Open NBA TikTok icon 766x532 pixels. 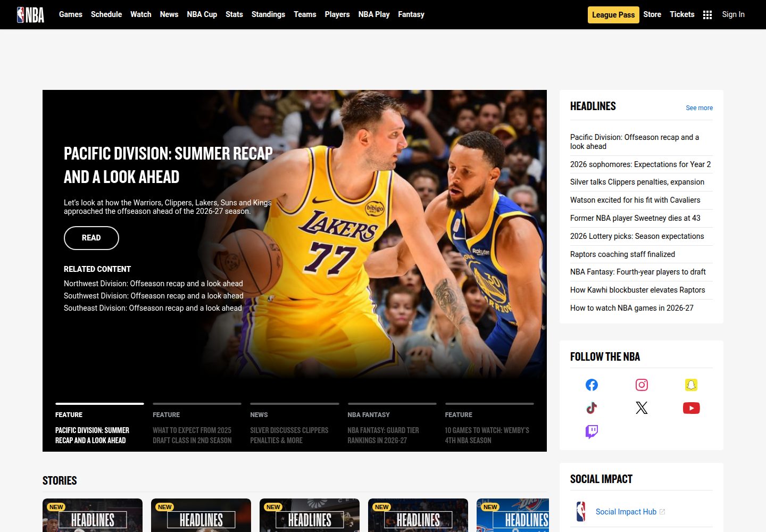tap(592, 408)
